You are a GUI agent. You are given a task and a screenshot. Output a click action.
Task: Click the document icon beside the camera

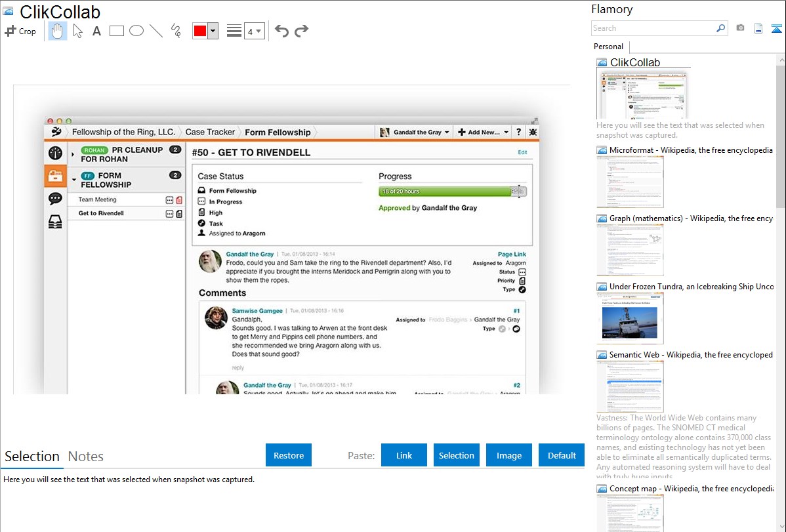coord(758,28)
